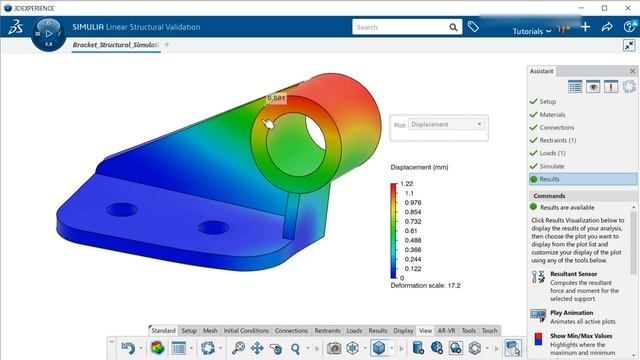Switch to the View toolbar tab

tap(425, 331)
